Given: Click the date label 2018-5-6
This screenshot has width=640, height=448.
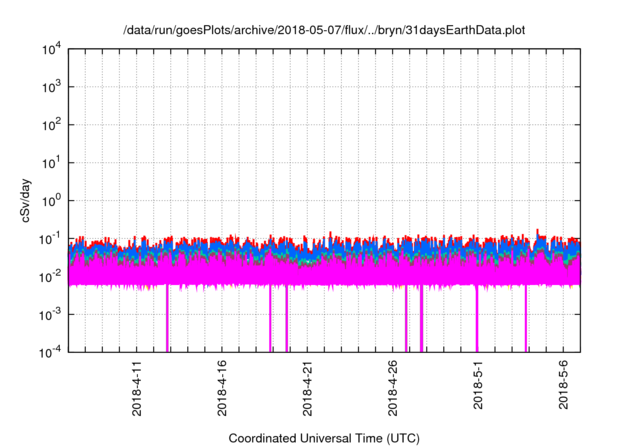Looking at the screenshot, I should tap(563, 385).
